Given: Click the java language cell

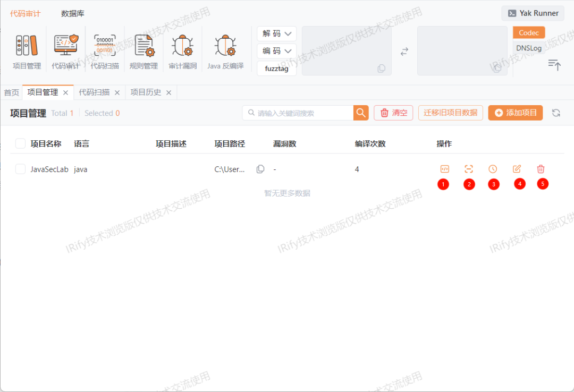Looking at the screenshot, I should click(x=81, y=169).
